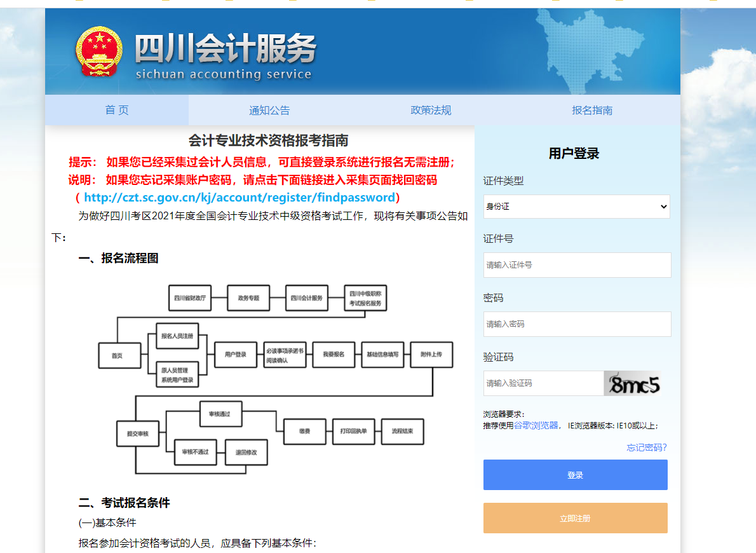
Task: Click the 会计专业技术资格报考指南 heading
Action: click(268, 140)
